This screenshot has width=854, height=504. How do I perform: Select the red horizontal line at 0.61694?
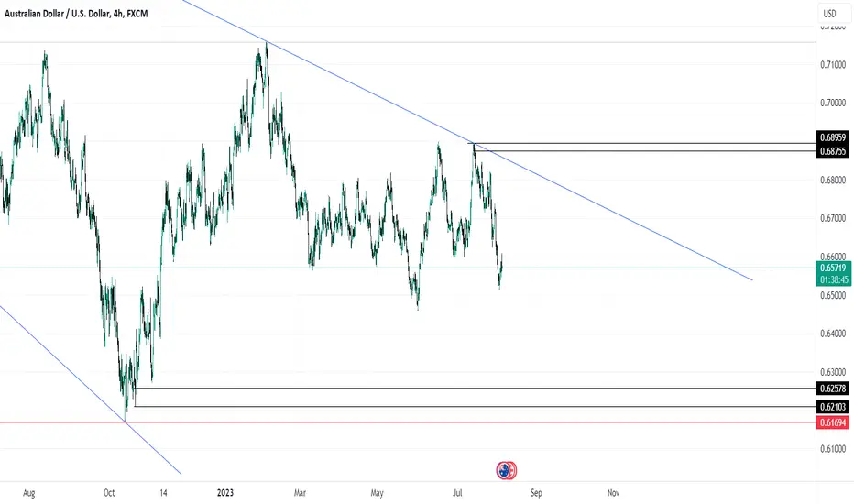point(408,422)
